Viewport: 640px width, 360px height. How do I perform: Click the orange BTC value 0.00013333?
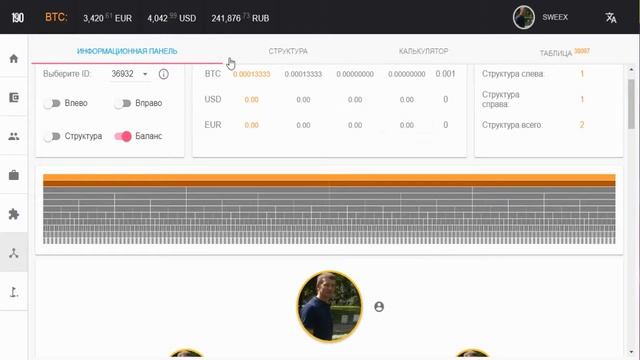251,74
